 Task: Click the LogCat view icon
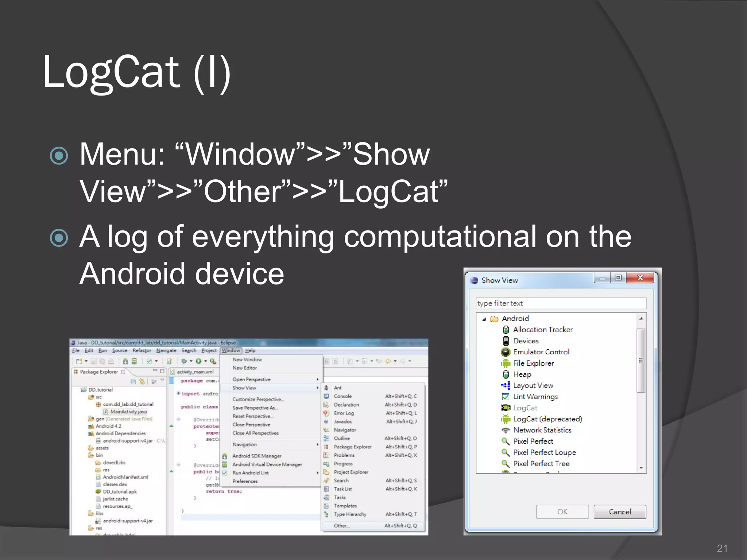click(506, 408)
